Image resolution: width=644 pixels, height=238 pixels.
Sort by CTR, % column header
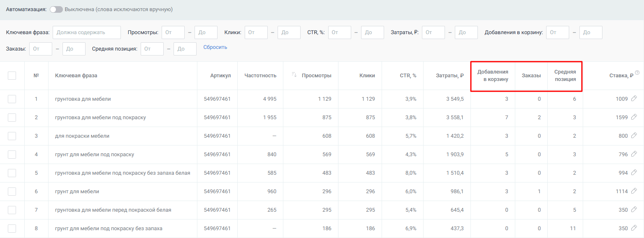tap(408, 76)
